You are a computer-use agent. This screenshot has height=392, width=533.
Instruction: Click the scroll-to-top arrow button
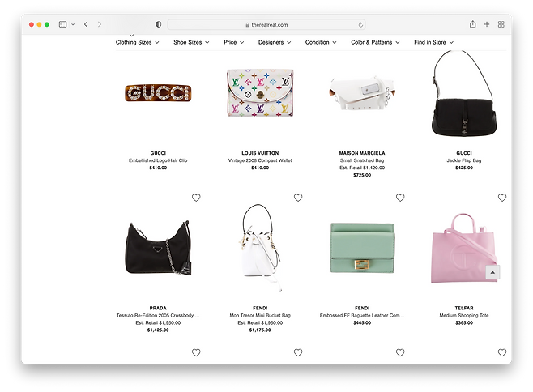(x=492, y=272)
